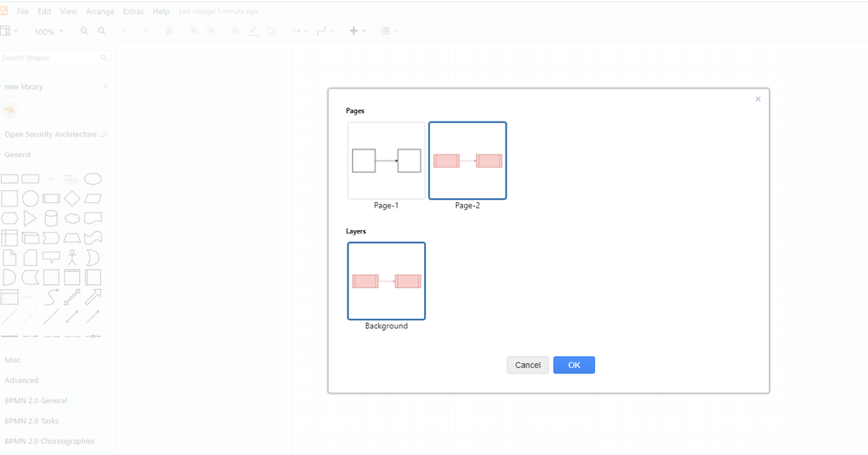Click the search magnifier in Search Shapes
Image resolution: width=868 pixels, height=455 pixels.
(x=104, y=57)
